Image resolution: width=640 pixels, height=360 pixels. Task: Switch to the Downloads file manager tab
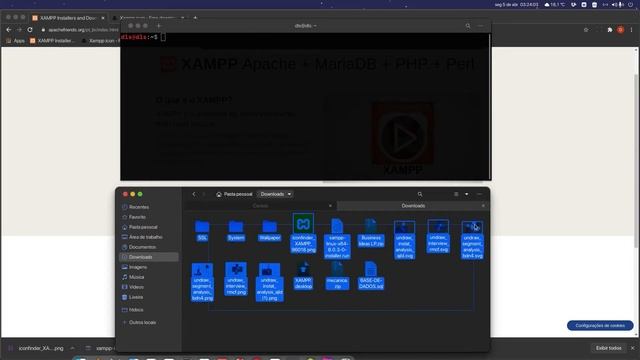413,206
